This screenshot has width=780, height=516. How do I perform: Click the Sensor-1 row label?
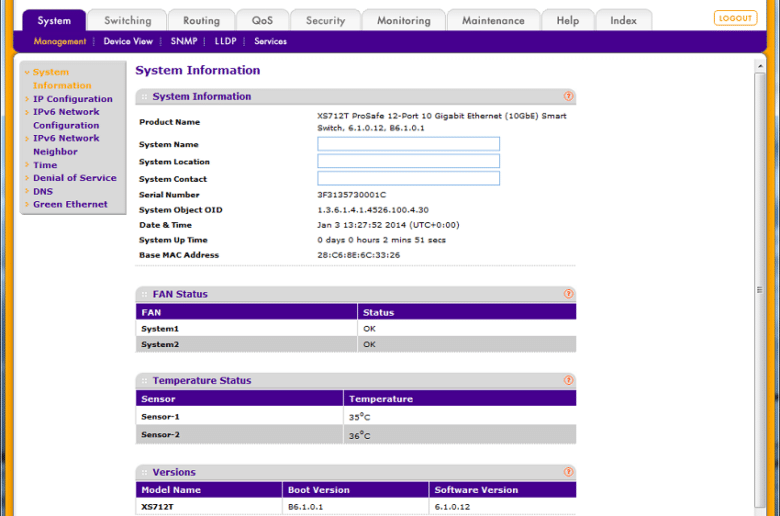click(160, 416)
